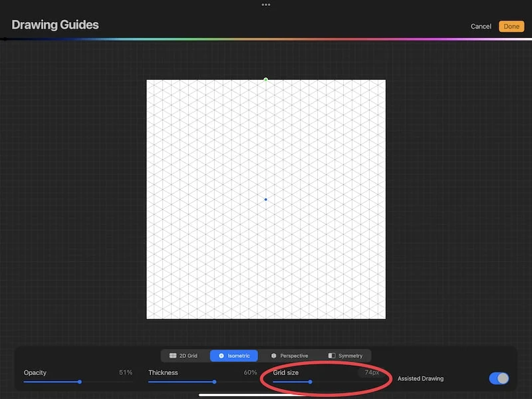Click the Isometric cube icon
Image resolution: width=532 pixels, height=399 pixels.
[x=221, y=356]
